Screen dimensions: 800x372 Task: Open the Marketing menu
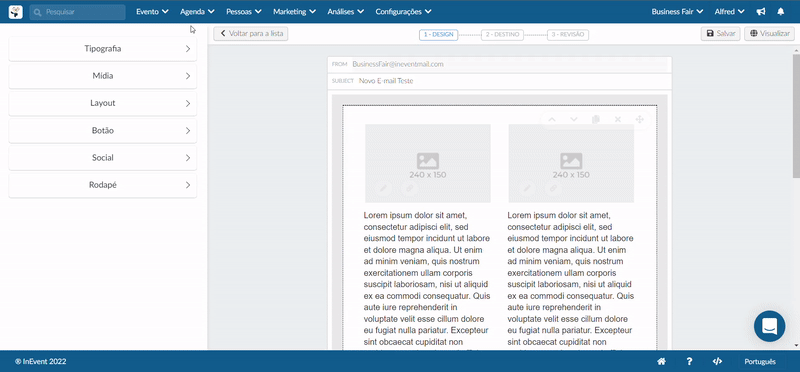coord(294,12)
